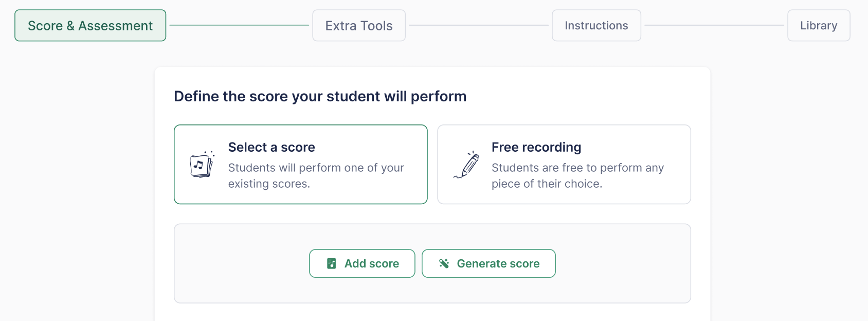Click the connector line between Extra Tools and Instructions
The image size is (868, 321).
coord(479,25)
